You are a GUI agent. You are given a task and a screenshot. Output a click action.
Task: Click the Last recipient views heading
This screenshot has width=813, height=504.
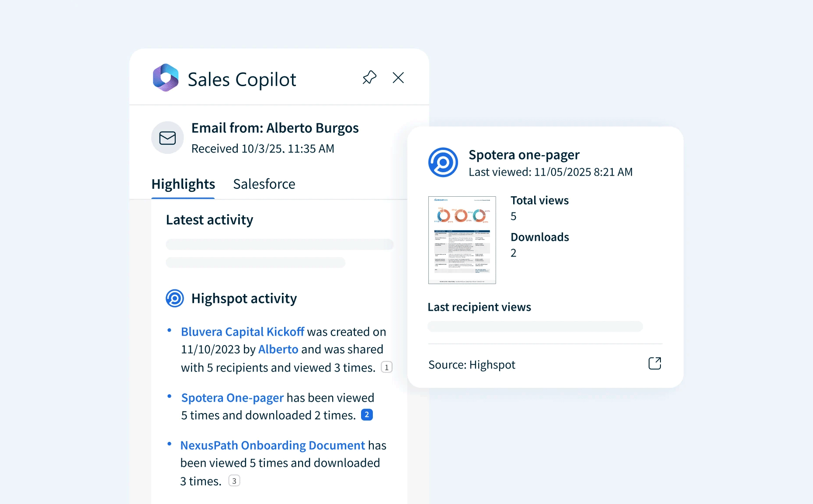coord(479,307)
